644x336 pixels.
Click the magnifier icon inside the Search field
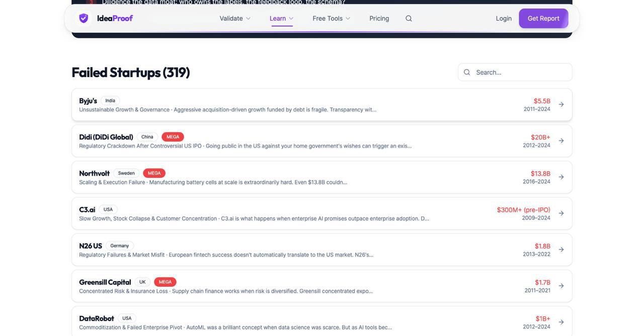click(467, 72)
